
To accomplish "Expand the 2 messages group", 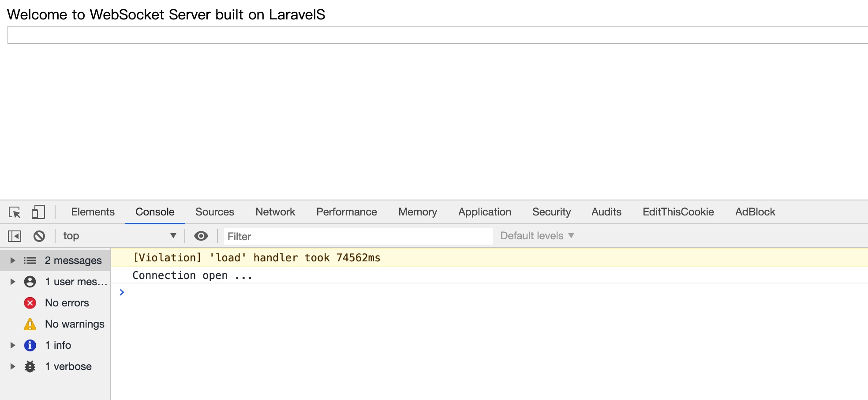I will pos(13,260).
